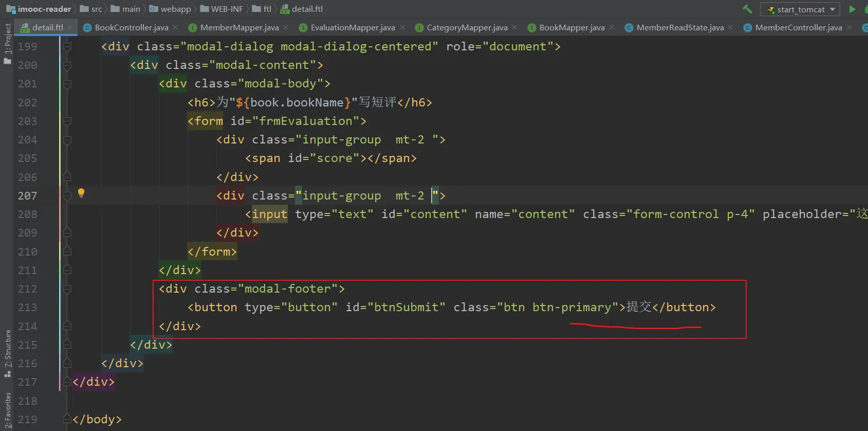Click the fold end marker on line 210
Image resolution: width=868 pixels, height=431 pixels.
(67, 252)
